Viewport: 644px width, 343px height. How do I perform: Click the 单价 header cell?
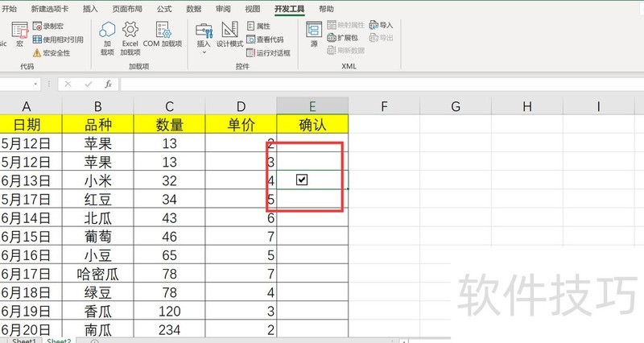(x=241, y=124)
